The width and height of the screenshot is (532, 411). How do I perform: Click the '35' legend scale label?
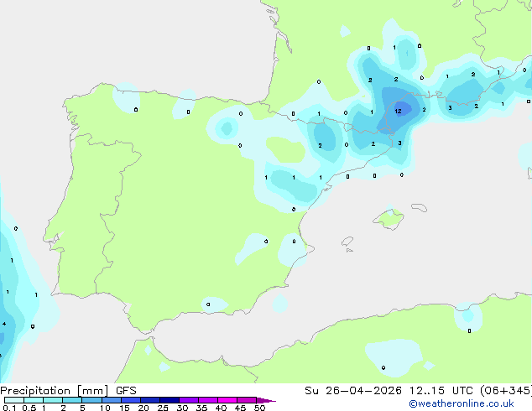click(201, 408)
